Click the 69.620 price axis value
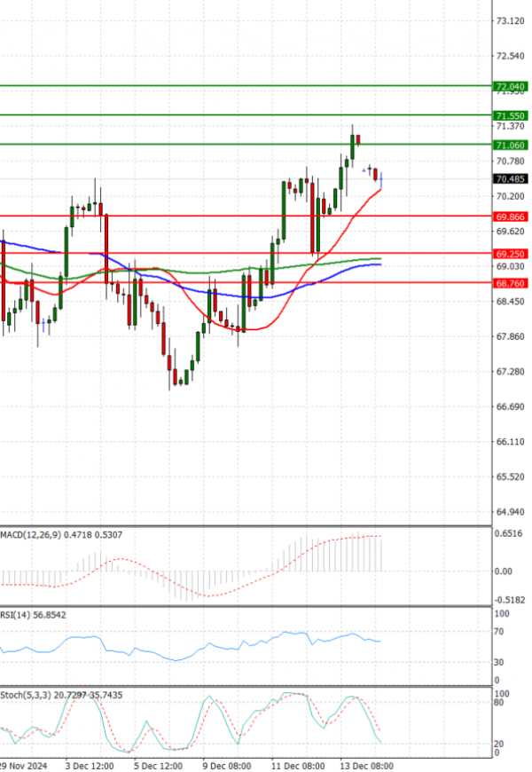The image size is (532, 772). pyautogui.click(x=511, y=232)
